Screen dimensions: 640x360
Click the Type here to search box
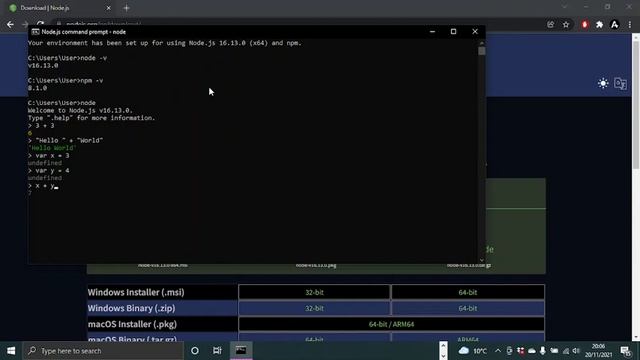tap(103, 351)
